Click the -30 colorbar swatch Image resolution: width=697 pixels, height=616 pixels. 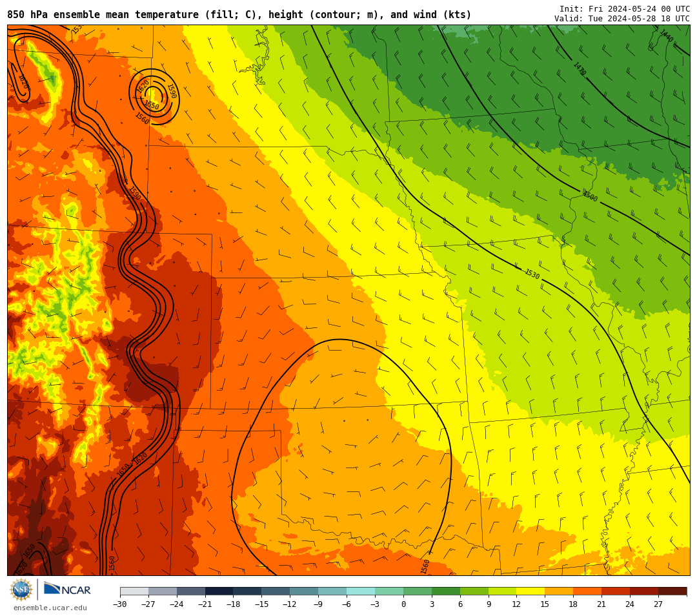[134, 591]
